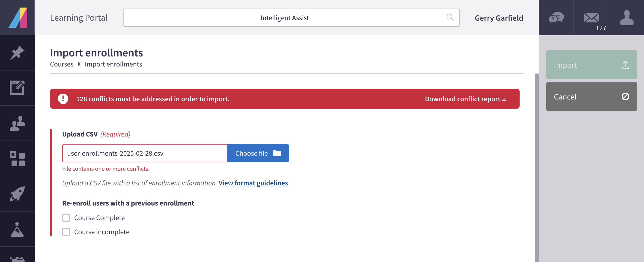The image size is (644, 262).
Task: Click the Gerry Garfield username
Action: point(499,18)
